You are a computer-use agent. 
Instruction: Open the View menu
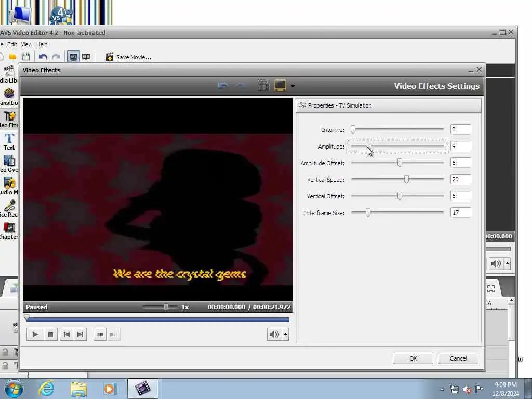(26, 44)
